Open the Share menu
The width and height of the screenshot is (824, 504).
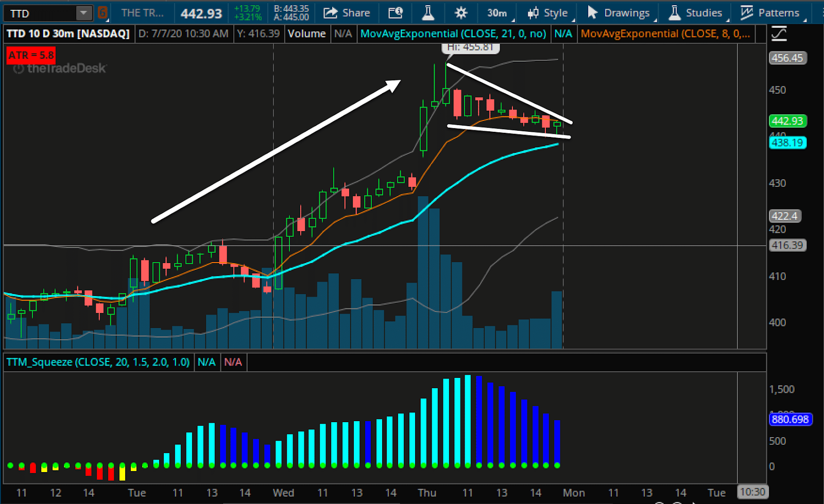[347, 13]
